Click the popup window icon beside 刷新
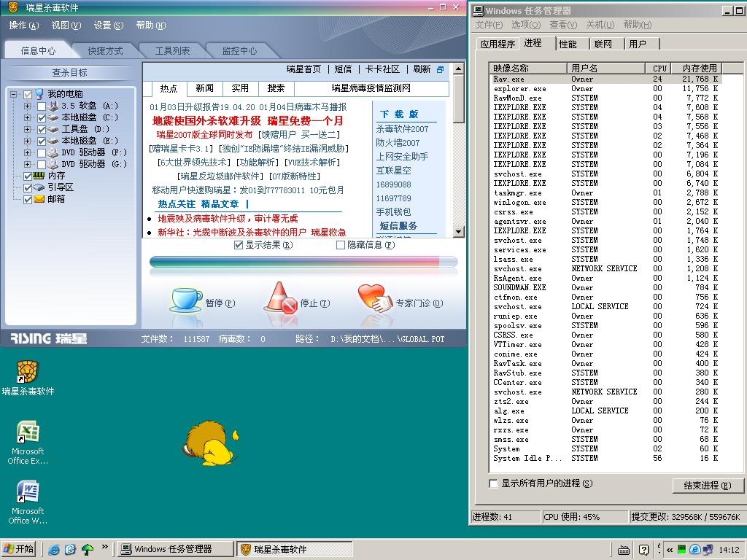The width and height of the screenshot is (747, 560). (x=440, y=69)
